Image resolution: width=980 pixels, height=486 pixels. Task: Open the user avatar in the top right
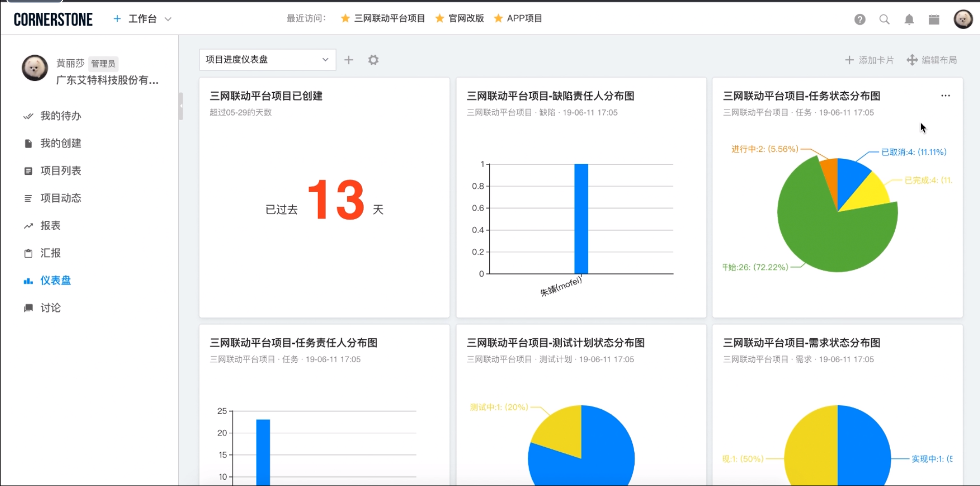[x=963, y=18]
